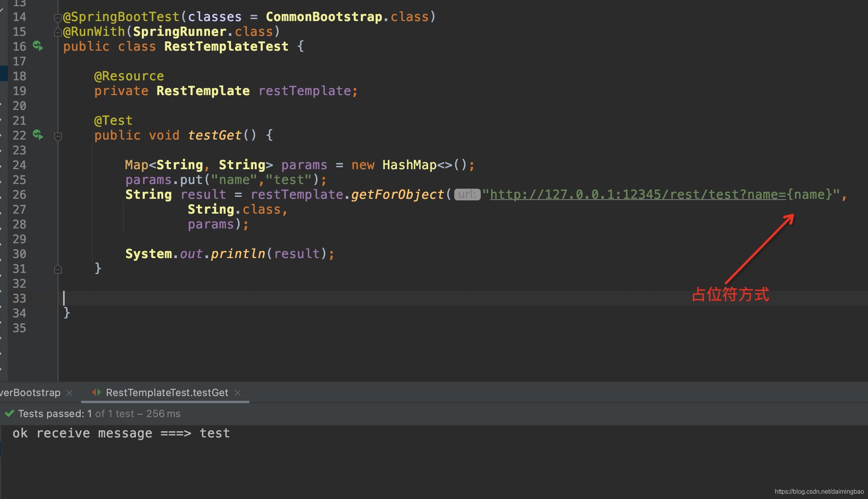Click the url: parameter hint
The image size is (868, 499).
click(x=467, y=194)
